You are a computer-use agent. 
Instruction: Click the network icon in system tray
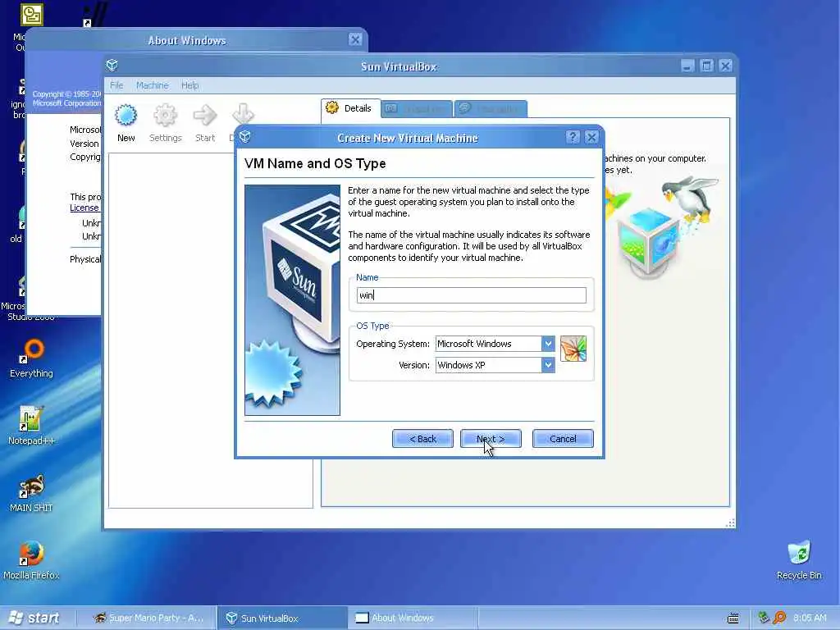[764, 618]
